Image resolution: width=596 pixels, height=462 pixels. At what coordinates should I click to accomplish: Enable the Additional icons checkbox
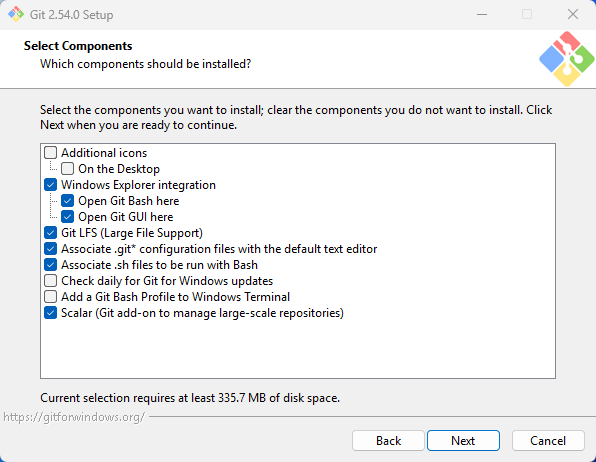click(51, 153)
